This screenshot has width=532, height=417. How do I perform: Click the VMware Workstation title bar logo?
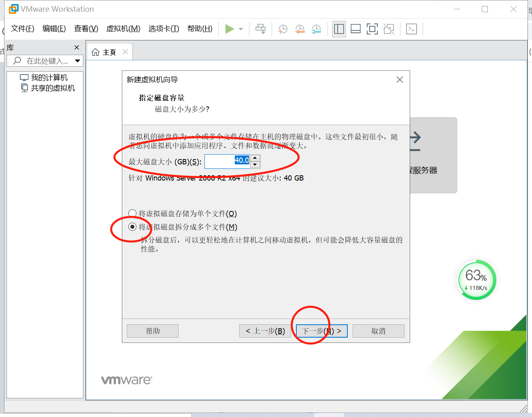click(13, 9)
